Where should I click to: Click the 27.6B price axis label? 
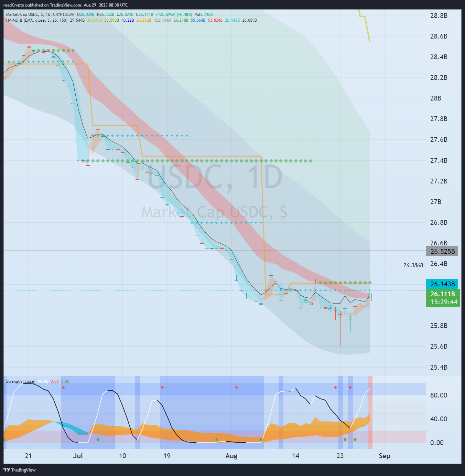(x=439, y=139)
